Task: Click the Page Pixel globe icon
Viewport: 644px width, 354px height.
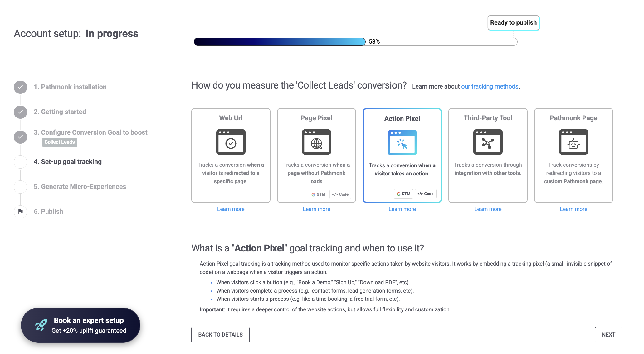Action: (316, 142)
